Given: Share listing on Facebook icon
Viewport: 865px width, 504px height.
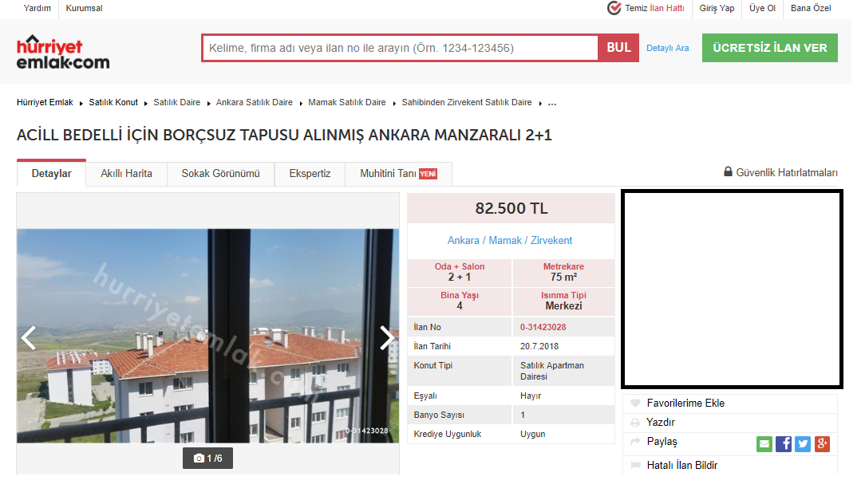Looking at the screenshot, I should [784, 444].
